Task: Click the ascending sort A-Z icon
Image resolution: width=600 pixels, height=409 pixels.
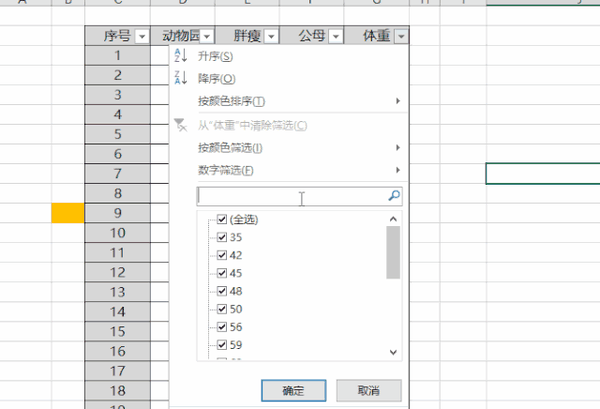Action: click(181, 55)
